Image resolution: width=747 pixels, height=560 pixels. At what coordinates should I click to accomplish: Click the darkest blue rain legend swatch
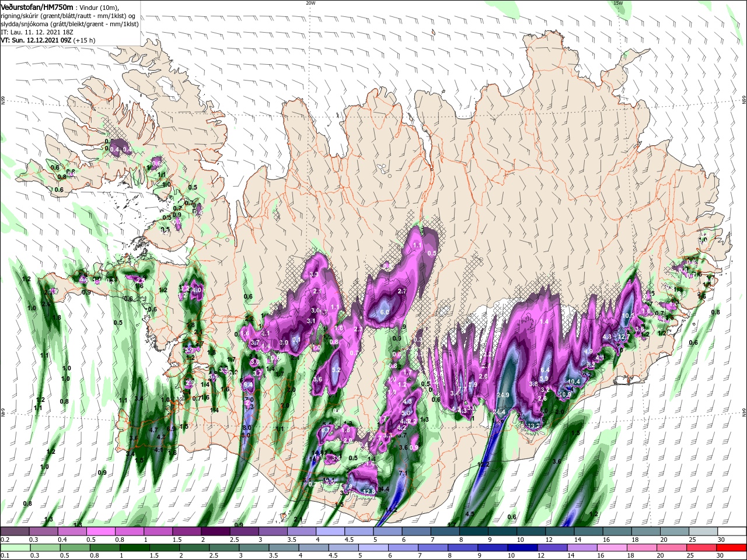tap(522, 547)
